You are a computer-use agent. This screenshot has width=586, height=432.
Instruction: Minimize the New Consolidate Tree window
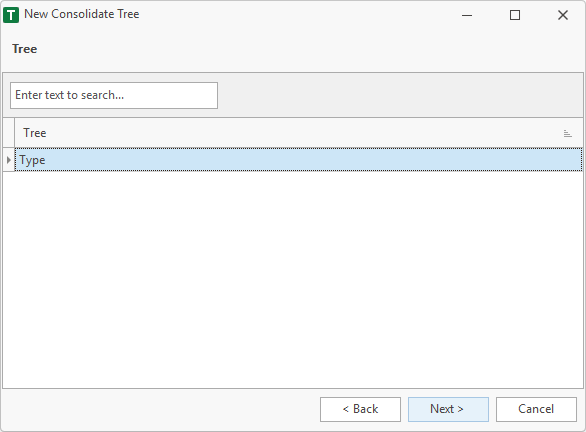[467, 15]
